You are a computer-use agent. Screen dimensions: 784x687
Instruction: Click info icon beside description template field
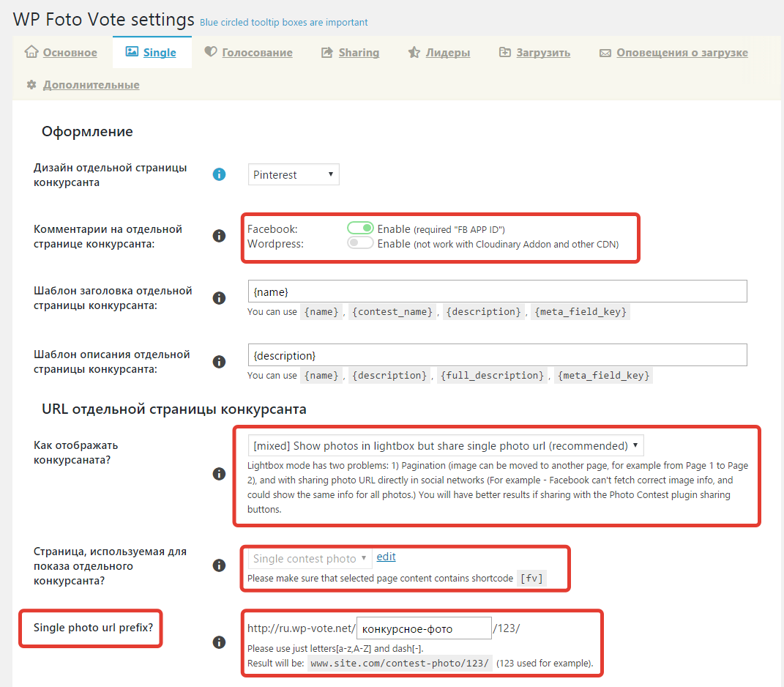pos(219,361)
